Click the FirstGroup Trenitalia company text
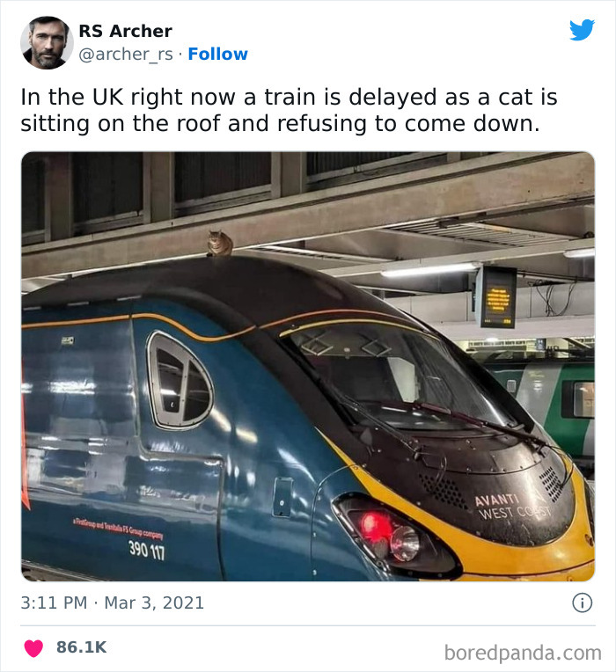The height and width of the screenshot is (672, 616). point(118,529)
